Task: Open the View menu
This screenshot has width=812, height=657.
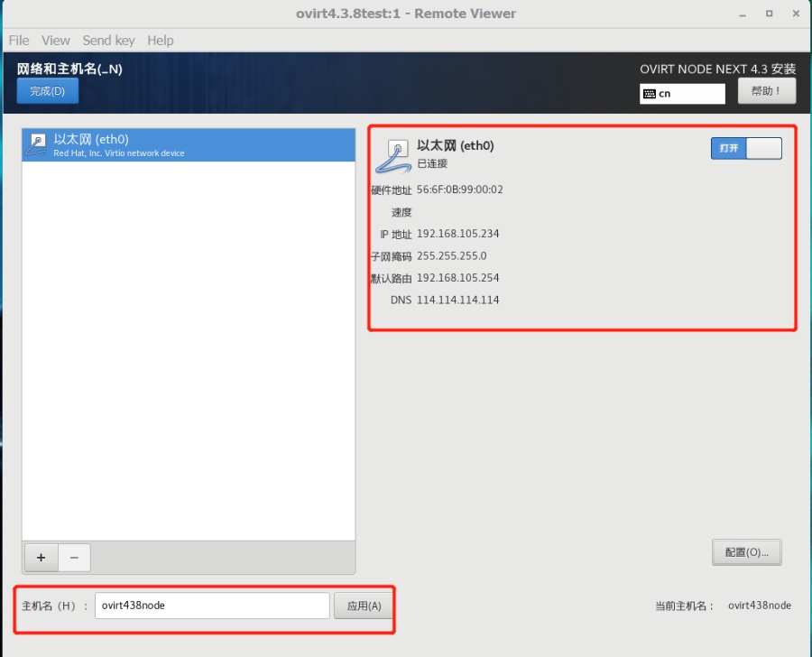Action: 55,41
